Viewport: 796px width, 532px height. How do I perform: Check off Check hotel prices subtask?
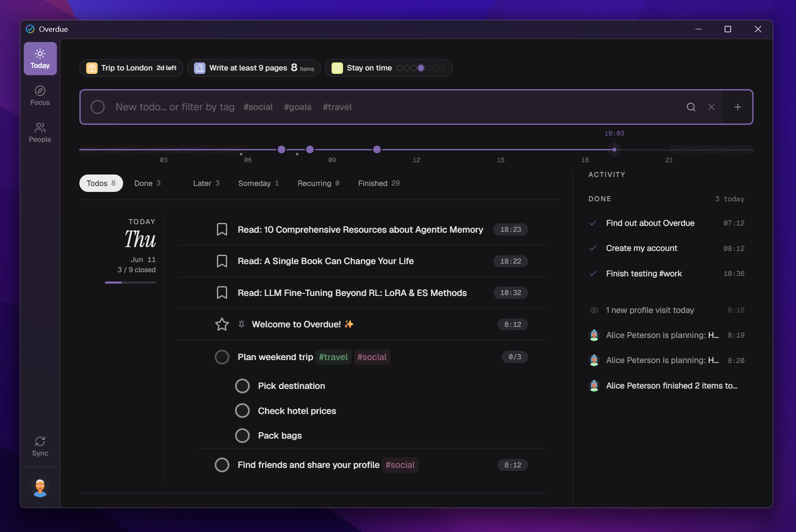tap(242, 411)
